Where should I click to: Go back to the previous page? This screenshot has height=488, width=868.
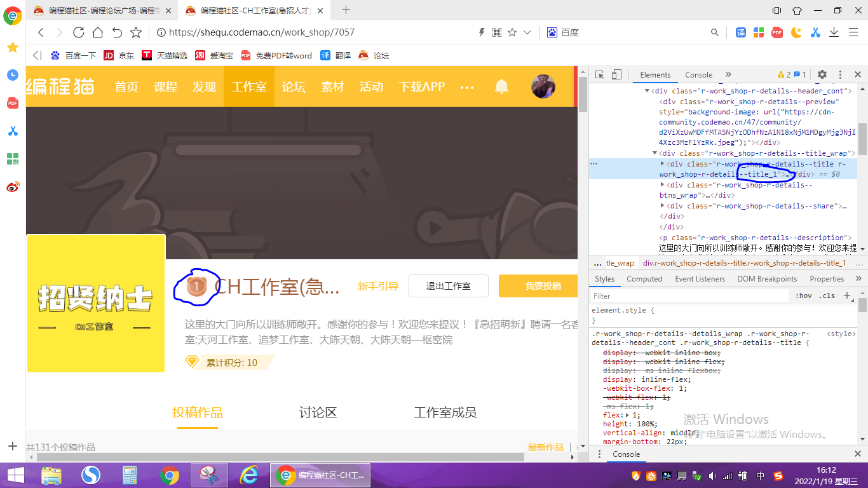[41, 32]
